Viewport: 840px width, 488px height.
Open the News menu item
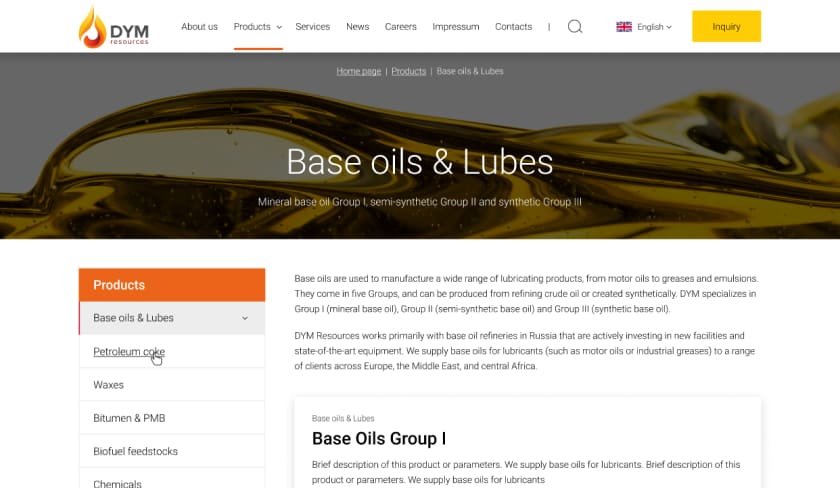point(357,27)
